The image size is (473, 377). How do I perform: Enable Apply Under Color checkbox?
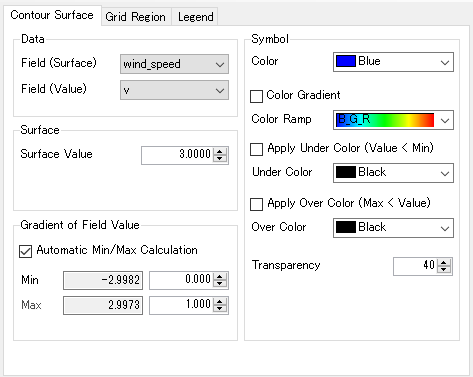pyautogui.click(x=256, y=149)
